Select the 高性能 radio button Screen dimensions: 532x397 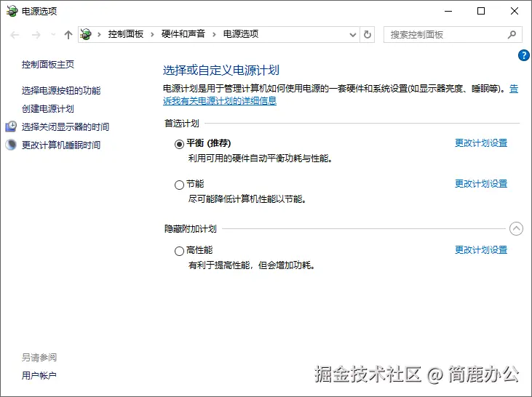(x=179, y=252)
